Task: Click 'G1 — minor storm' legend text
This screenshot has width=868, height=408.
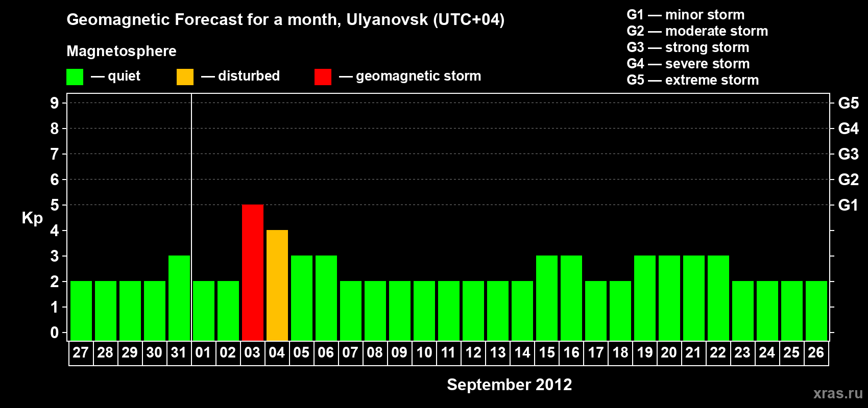Action: 685,15
